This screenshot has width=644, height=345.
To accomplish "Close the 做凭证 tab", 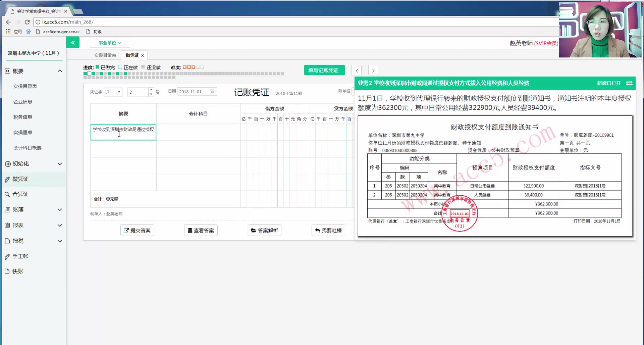I will 143,55.
